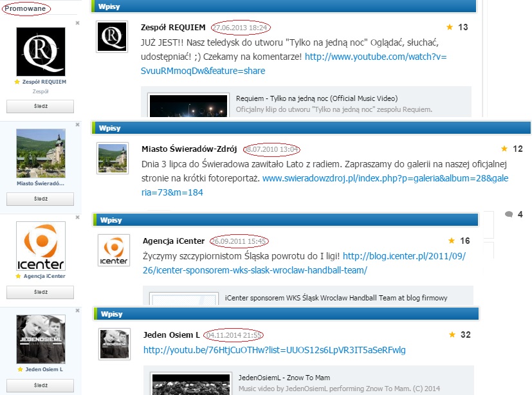Click the Miasto Świeradów-Zdrój post avatar
The image size is (532, 395).
[113, 158]
